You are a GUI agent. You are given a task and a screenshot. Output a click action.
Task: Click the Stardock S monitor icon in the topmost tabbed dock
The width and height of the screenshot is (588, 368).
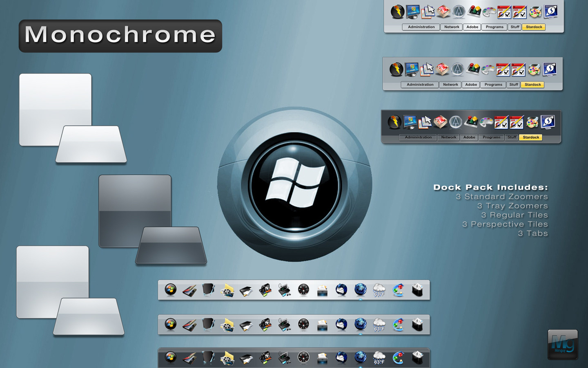click(550, 11)
